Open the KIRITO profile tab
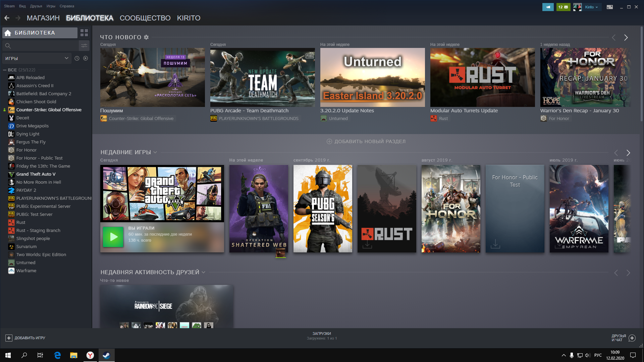Screen dimensions: 644x362 189,18
